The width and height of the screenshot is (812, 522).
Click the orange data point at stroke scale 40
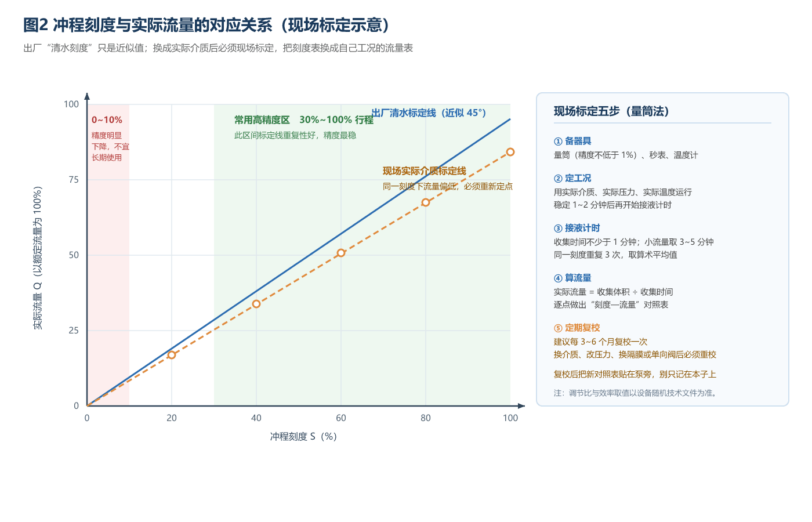256,304
